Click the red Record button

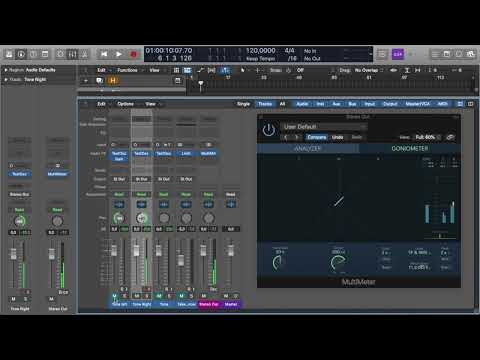[134, 54]
